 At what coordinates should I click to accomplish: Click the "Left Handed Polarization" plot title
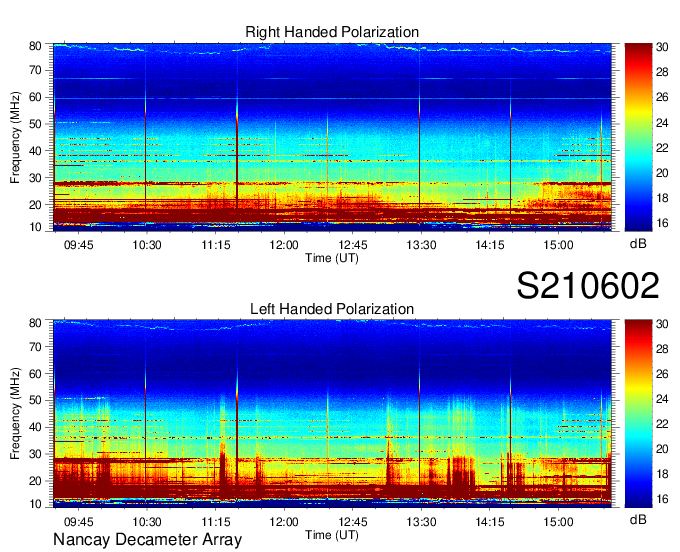(332, 309)
